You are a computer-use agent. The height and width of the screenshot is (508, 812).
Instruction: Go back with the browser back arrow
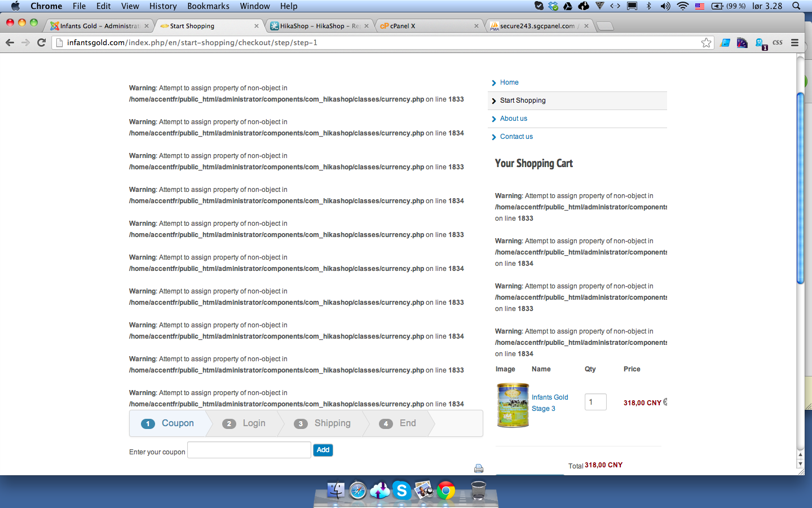click(x=10, y=42)
